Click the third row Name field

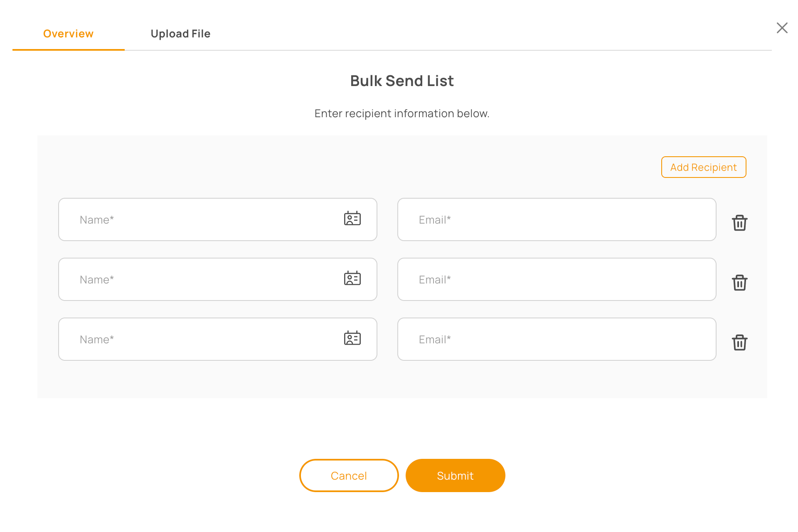(199, 339)
